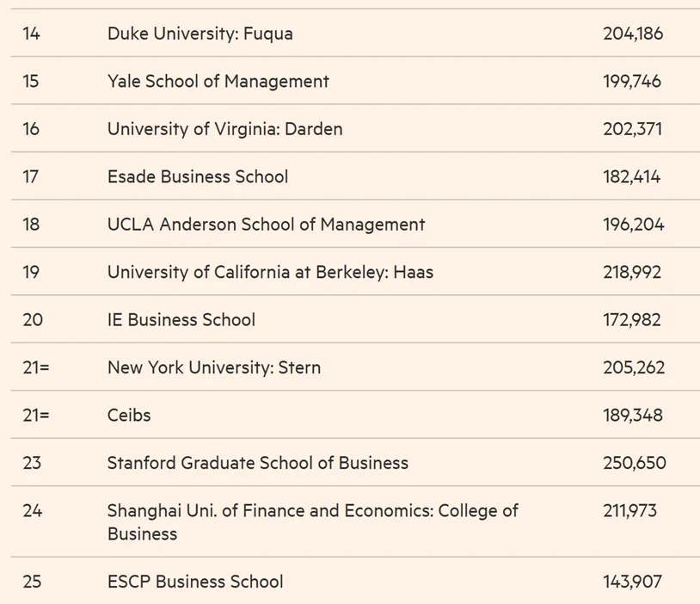
Task: Click the salary value 143,907
Action: pos(632,582)
